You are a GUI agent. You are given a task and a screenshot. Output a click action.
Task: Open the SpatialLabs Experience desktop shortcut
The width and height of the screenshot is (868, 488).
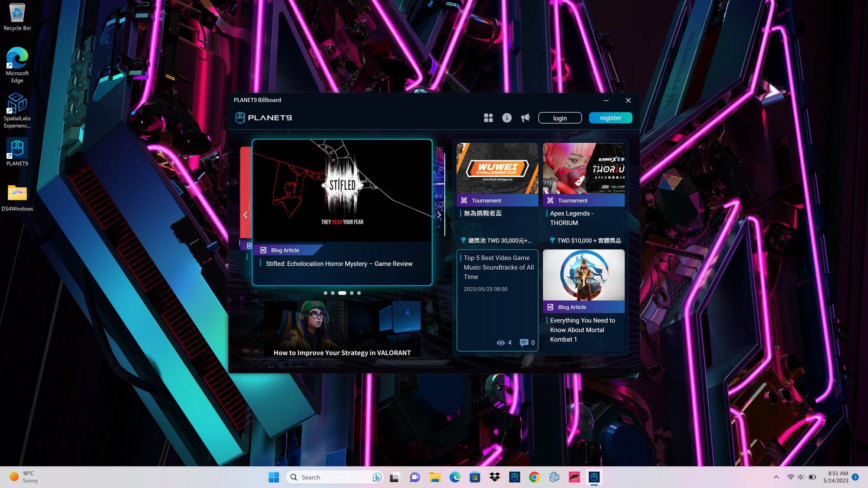[x=17, y=110]
